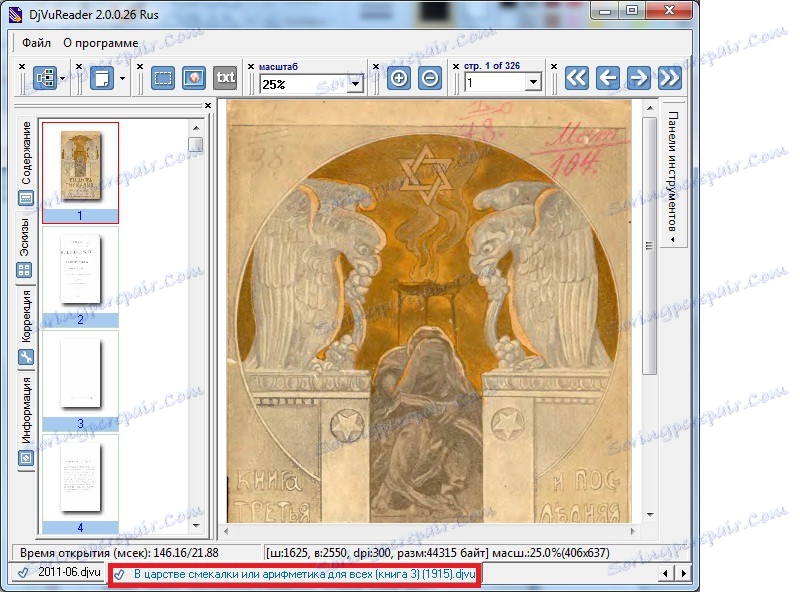Expand the page layout dropdown arrow
Viewport: 800px width, 600px height.
click(122, 79)
